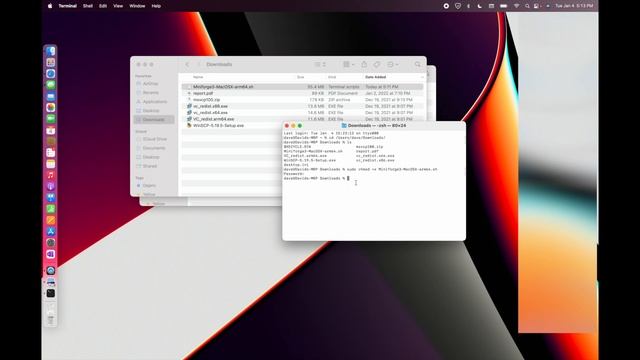Select iCloud Drive in Finder sidebar
640x360 pixels.
[154, 139]
